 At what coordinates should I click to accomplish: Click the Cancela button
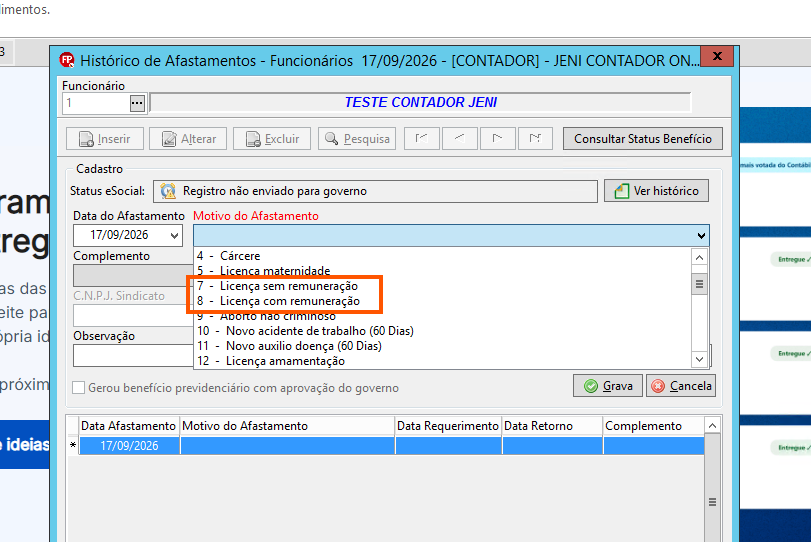click(681, 386)
